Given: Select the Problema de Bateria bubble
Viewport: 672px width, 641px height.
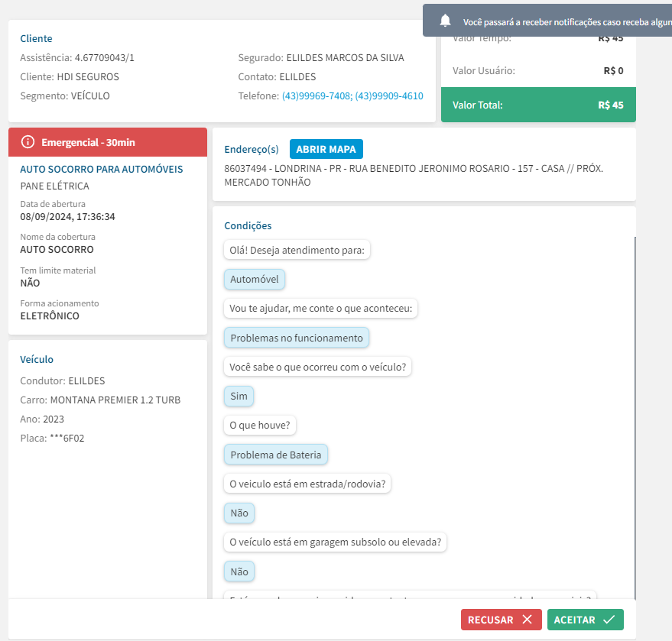Looking at the screenshot, I should (276, 455).
